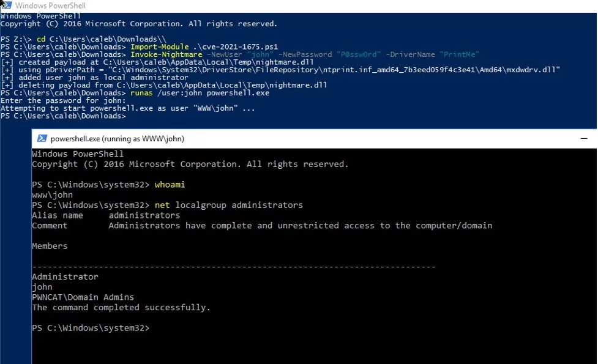Click the "PrintMe" driver name string
The image size is (598, 364).
point(459,54)
